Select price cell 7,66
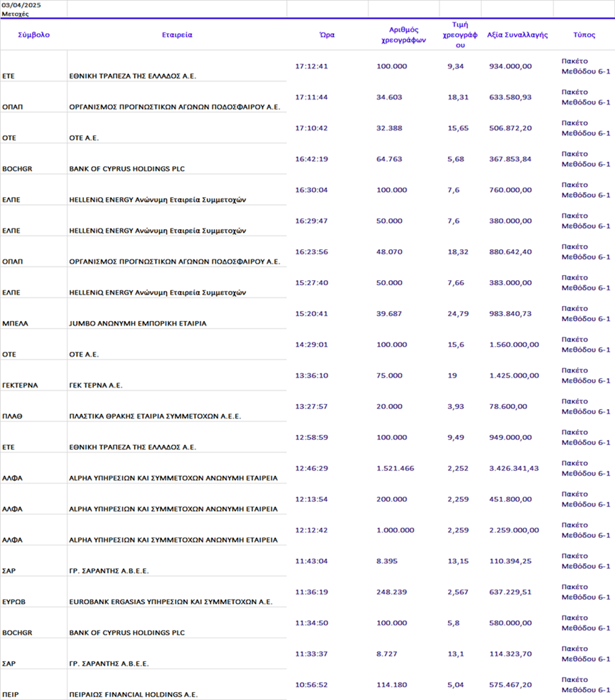The image size is (615, 700). pyautogui.click(x=456, y=282)
